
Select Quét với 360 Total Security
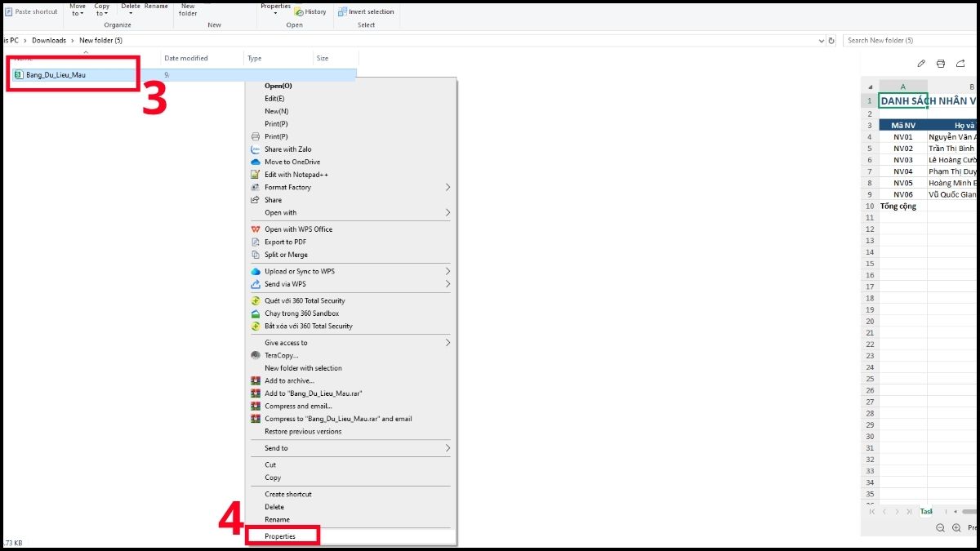(351, 300)
